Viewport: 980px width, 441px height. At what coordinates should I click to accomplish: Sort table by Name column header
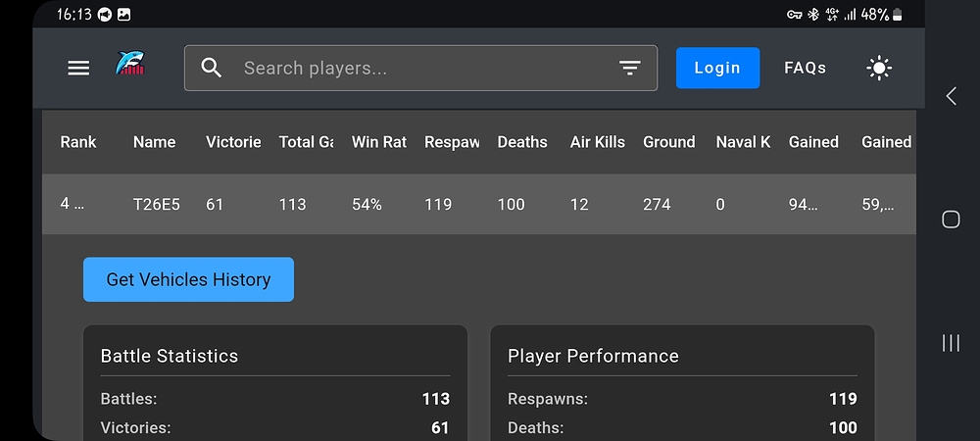point(154,142)
